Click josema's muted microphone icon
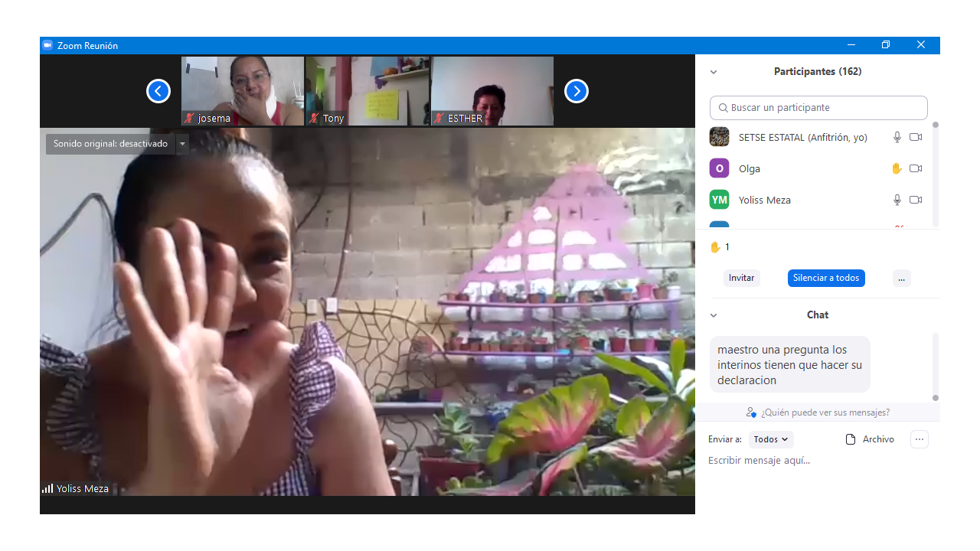The width and height of the screenshot is (980, 551). pos(188,118)
